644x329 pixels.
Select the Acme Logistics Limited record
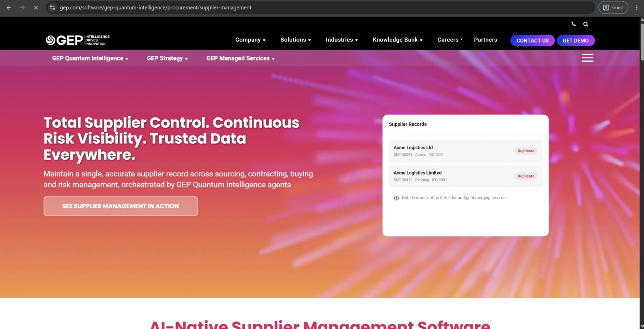(465, 176)
